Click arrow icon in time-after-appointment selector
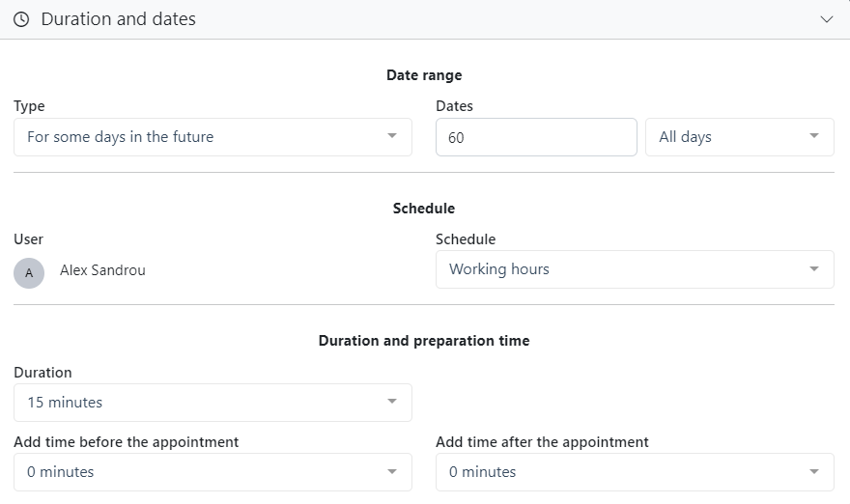 coord(814,472)
